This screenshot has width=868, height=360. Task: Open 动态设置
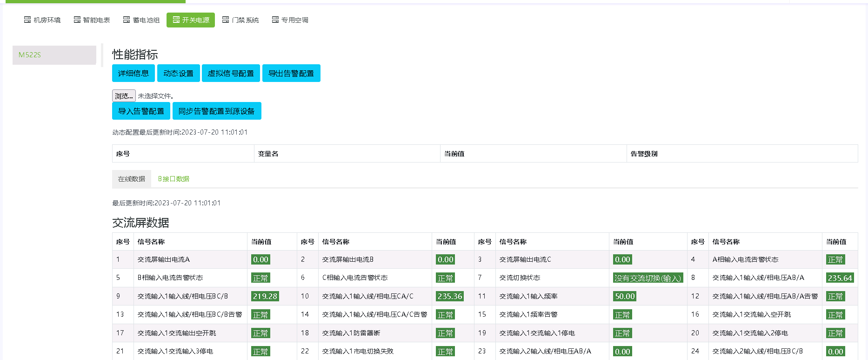pos(179,73)
